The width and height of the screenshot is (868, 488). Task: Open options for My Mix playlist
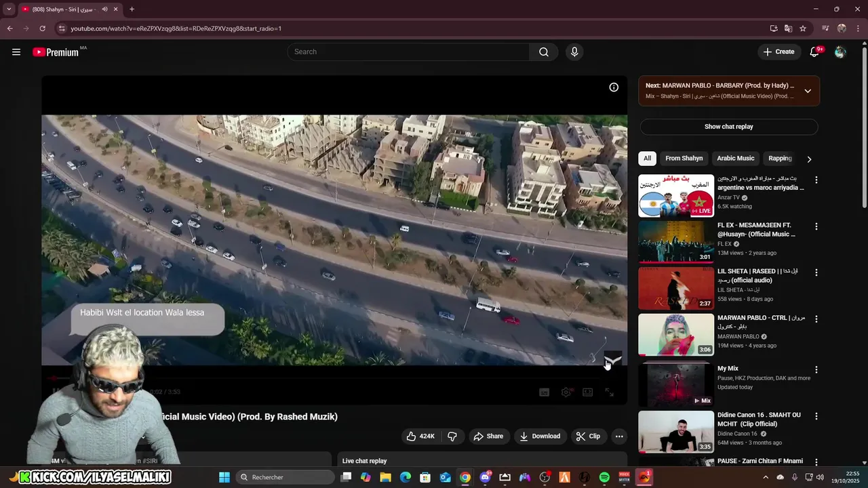click(816, 370)
